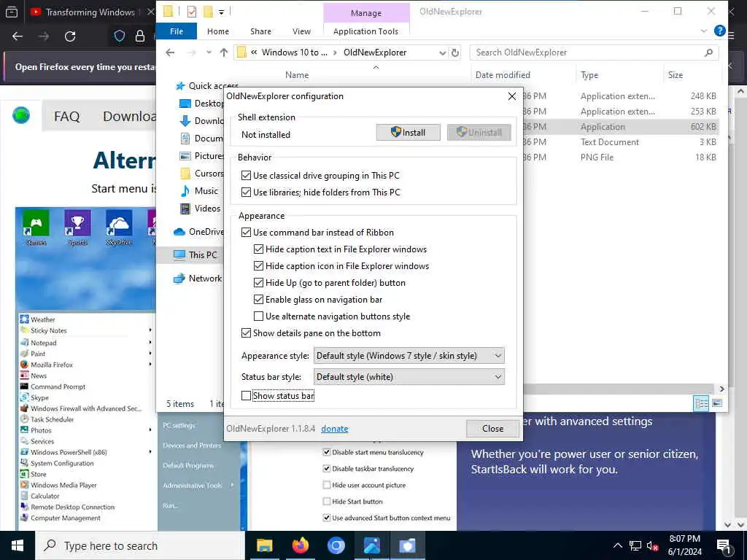747x560 pixels.
Task: Sort files by the Type column
Action: (x=589, y=75)
